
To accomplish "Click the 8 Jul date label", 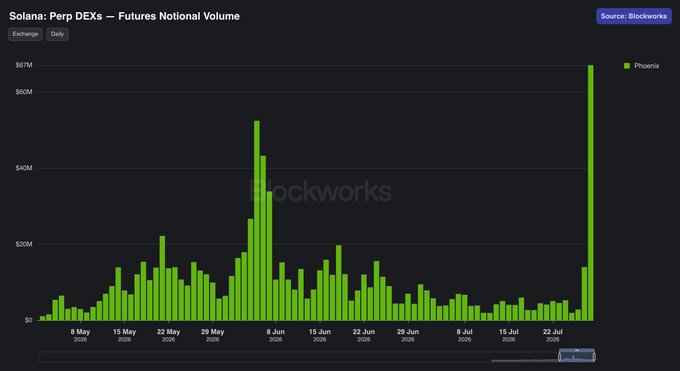I will coord(464,335).
